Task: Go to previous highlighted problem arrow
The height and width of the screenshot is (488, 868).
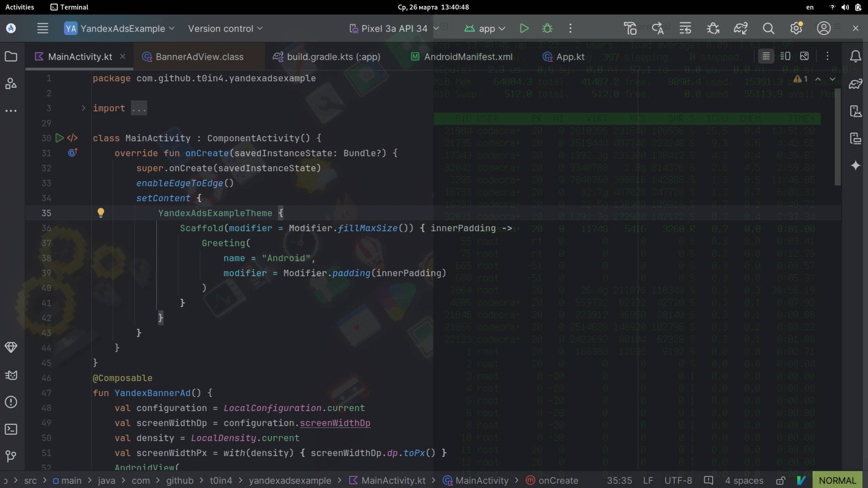Action: tap(818, 79)
